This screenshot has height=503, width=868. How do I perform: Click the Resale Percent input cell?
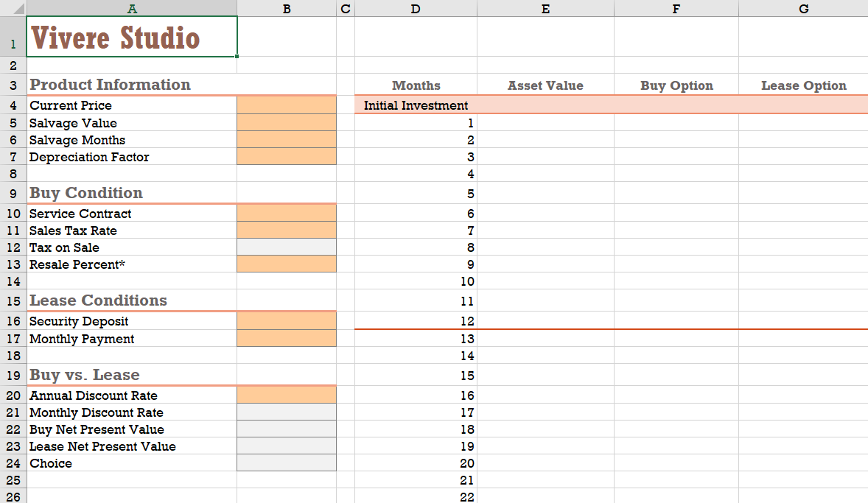click(x=286, y=264)
